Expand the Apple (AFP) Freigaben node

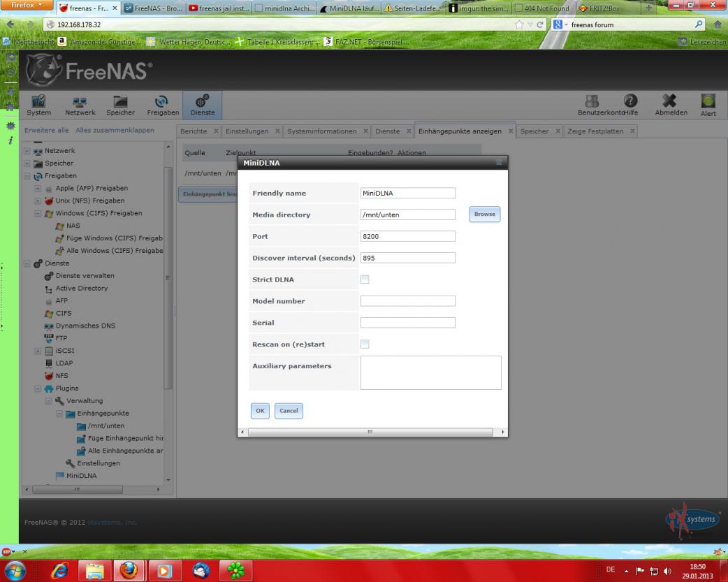(x=38, y=189)
